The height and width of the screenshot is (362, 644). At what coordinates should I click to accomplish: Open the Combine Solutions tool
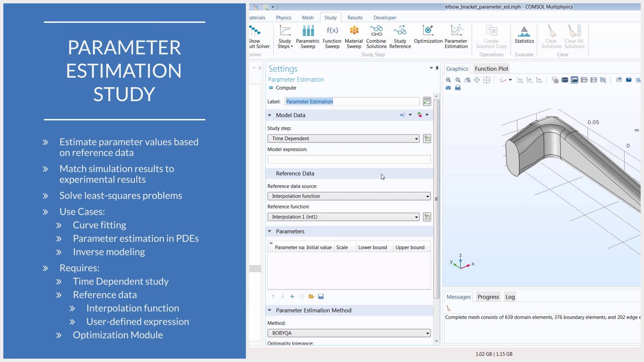376,36
